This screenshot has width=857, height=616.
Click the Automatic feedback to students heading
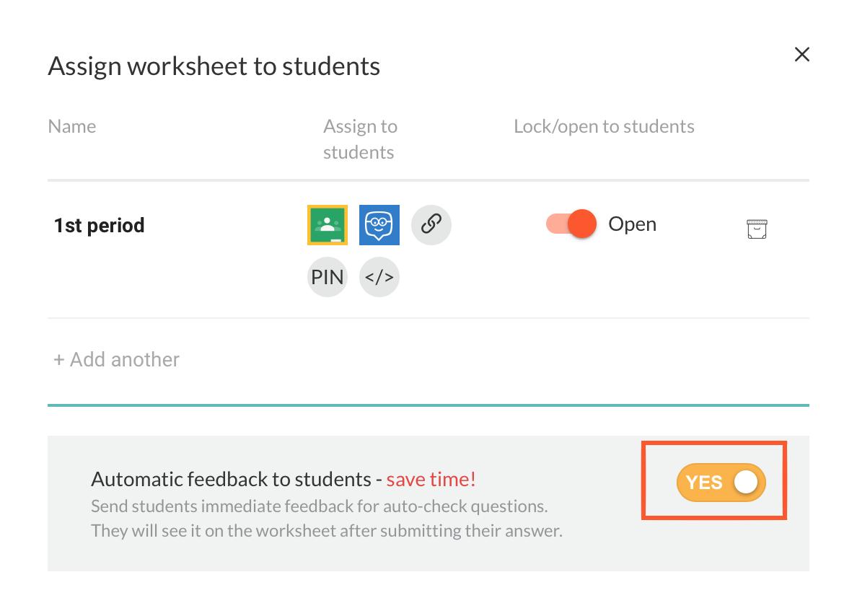coord(231,479)
